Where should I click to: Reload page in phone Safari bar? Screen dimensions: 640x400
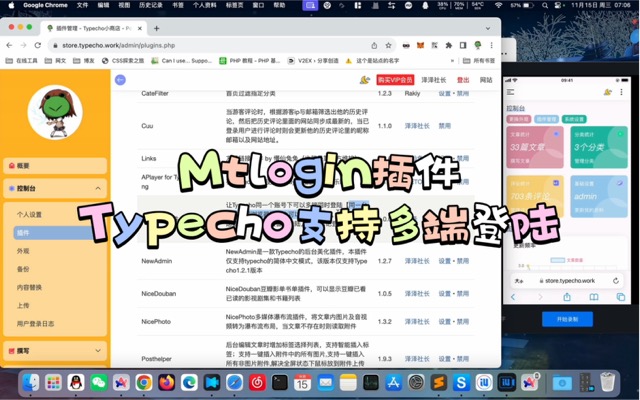click(x=616, y=281)
